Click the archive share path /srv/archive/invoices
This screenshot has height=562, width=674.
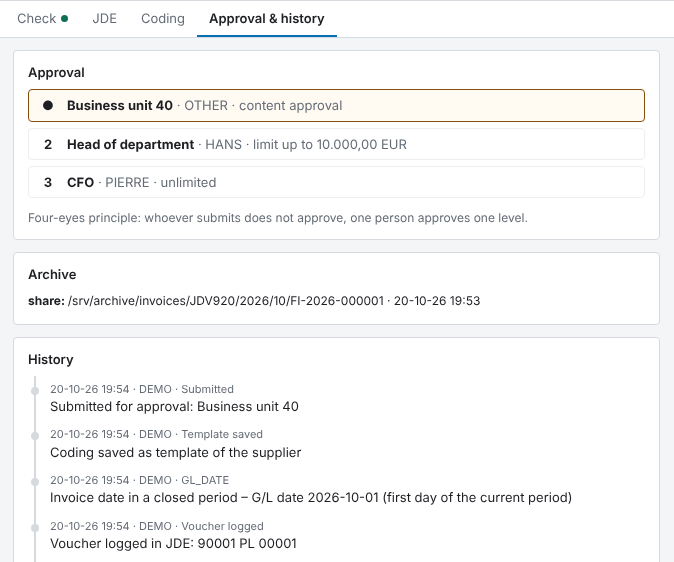[226, 301]
